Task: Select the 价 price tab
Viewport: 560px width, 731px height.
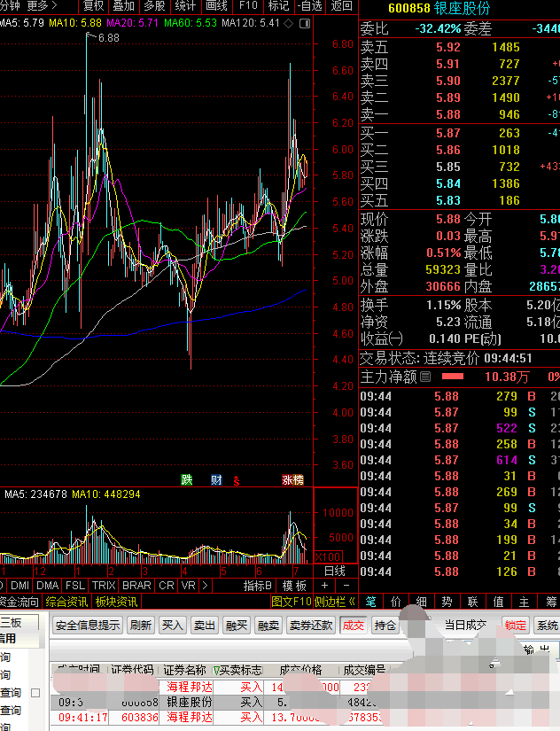Action: 396,602
